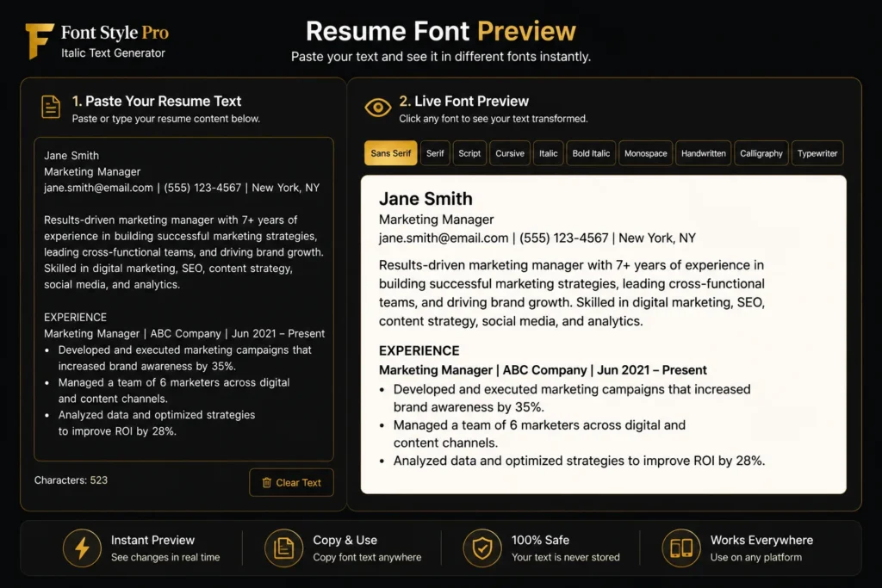Click the EXPERIENCE line in input text

[x=76, y=317]
